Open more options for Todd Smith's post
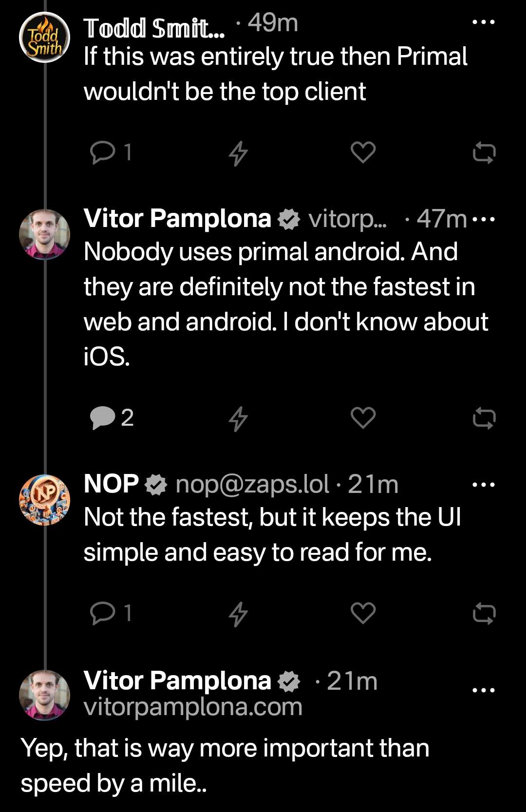This screenshot has width=526, height=812. (484, 22)
